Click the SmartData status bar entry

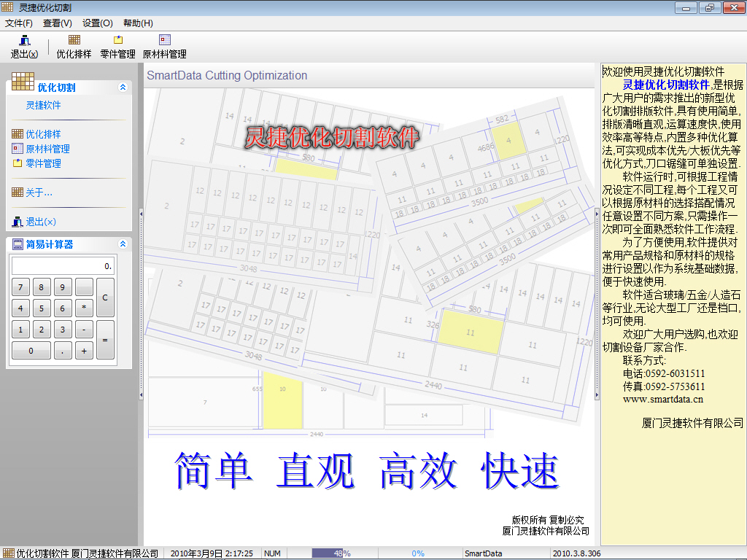click(483, 553)
